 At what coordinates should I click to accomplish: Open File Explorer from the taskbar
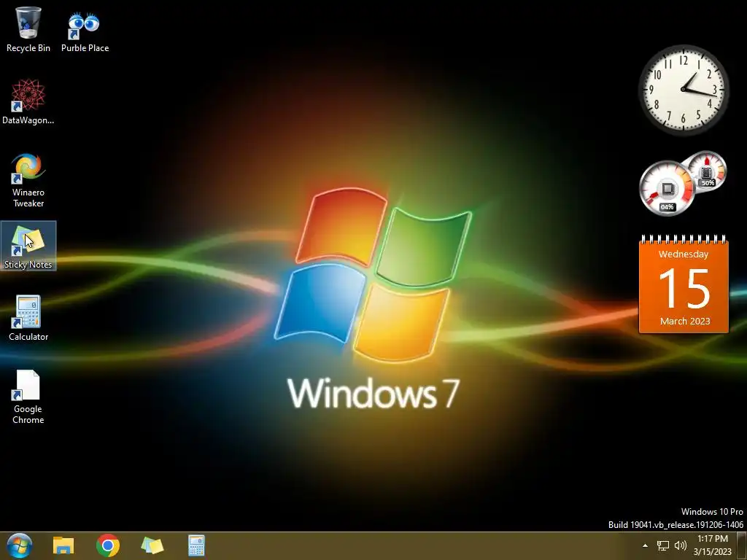(63, 545)
